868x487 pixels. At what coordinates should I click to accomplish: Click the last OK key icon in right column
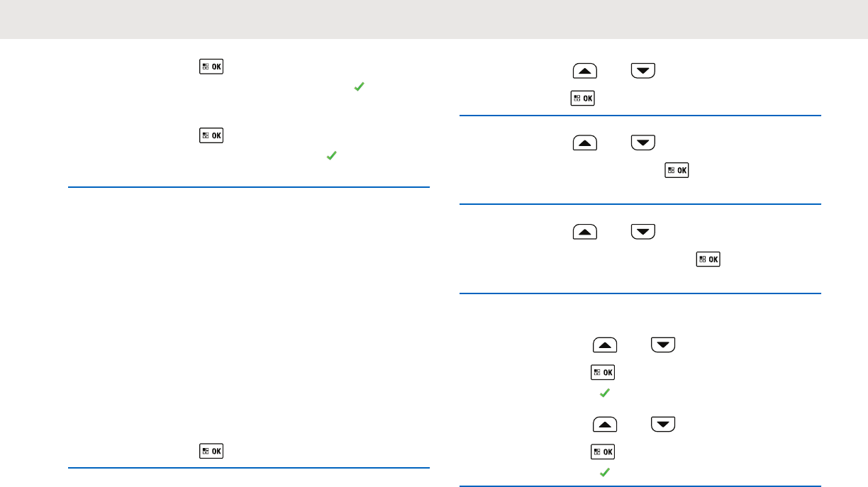tap(603, 452)
